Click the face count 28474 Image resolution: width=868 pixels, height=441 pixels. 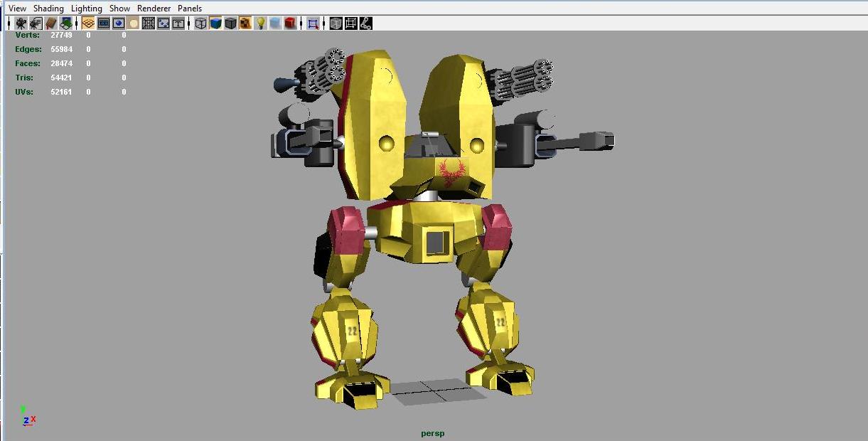coord(61,63)
